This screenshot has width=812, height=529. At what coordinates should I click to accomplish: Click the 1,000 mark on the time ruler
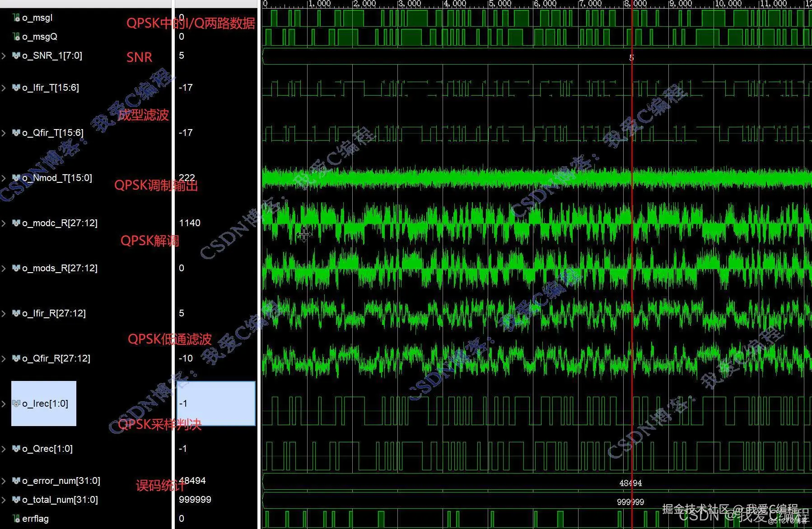coord(320,4)
